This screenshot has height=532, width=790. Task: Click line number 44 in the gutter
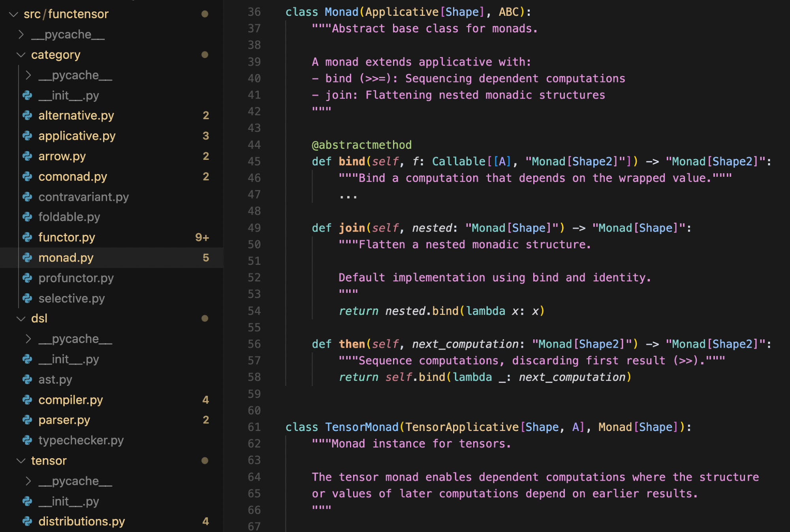254,145
